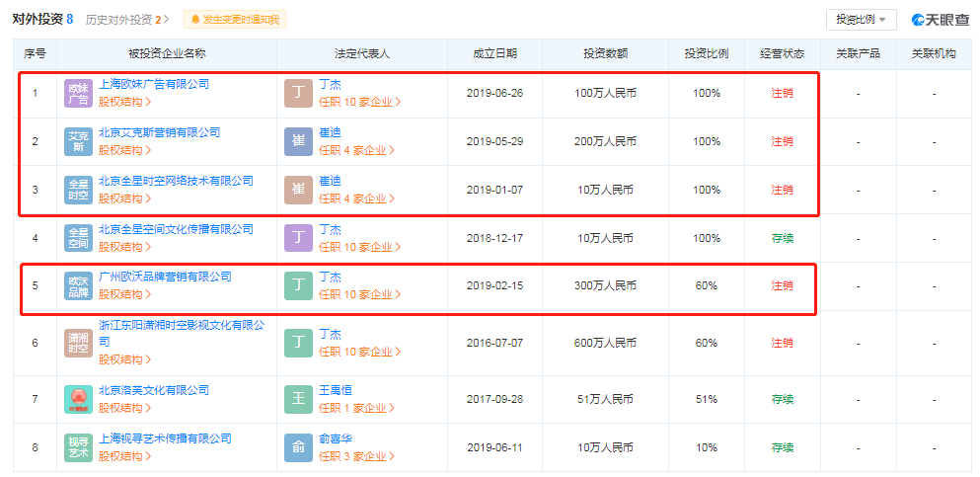The image size is (980, 477).
Task: Open 北京洛芙文化有限公司 company link
Action: 154,390
